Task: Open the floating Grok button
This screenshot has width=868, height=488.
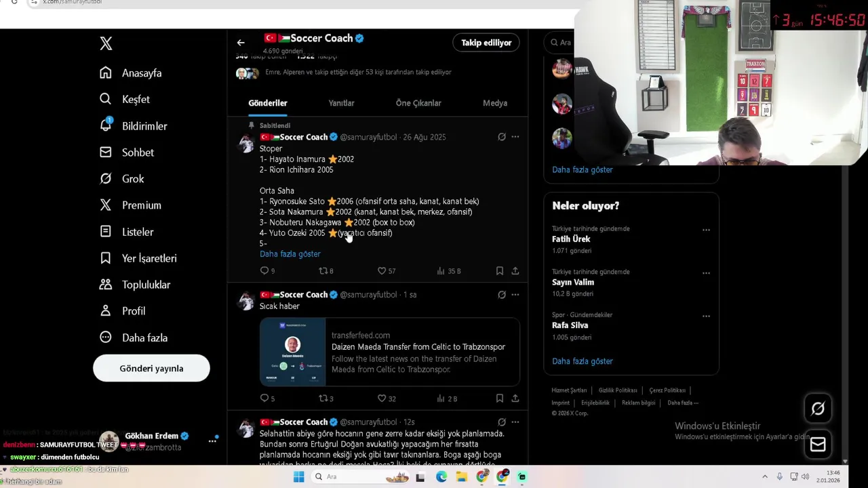Action: [818, 408]
